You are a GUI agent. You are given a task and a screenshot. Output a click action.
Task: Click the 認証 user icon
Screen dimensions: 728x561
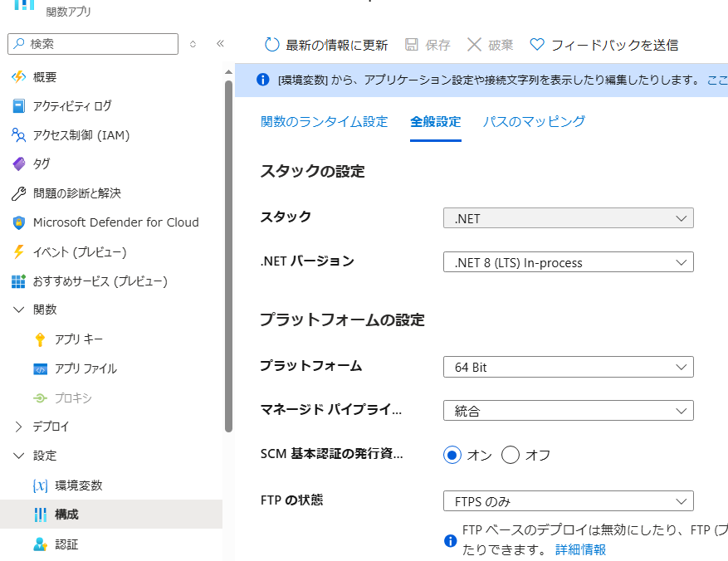(x=41, y=544)
